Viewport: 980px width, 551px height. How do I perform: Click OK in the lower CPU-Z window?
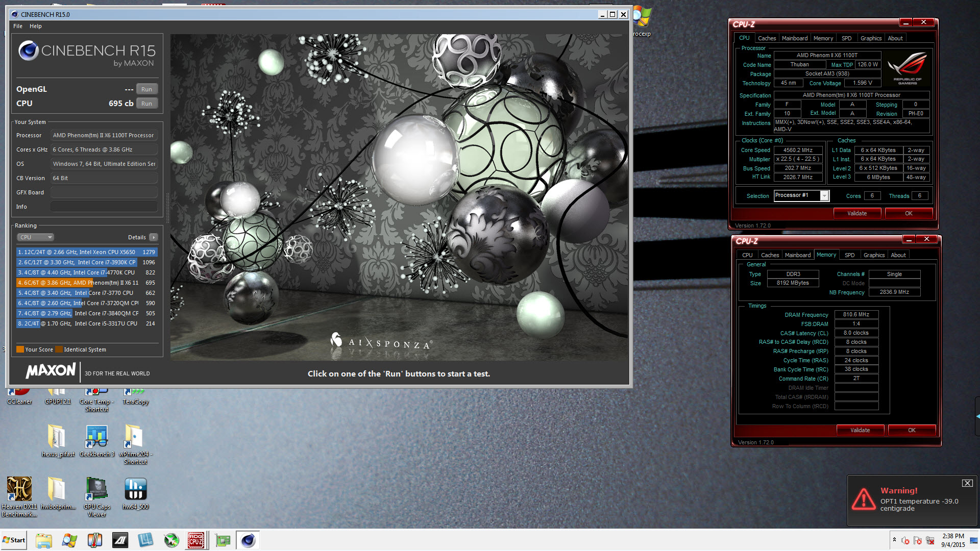click(x=912, y=430)
